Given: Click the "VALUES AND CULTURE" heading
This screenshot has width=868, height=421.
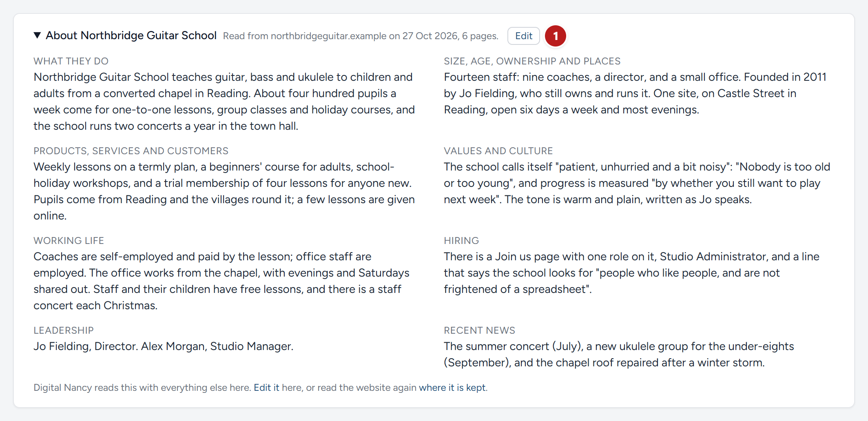Looking at the screenshot, I should [x=498, y=151].
